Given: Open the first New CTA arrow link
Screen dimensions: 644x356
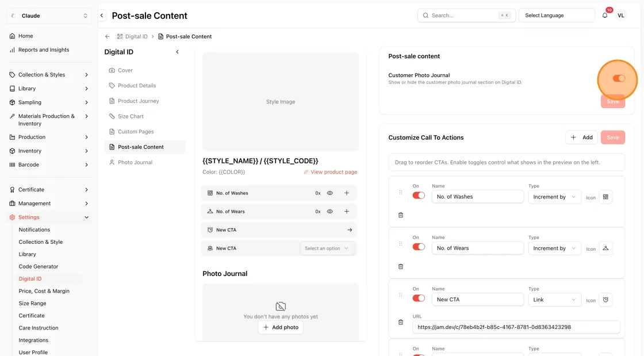Looking at the screenshot, I should 350,230.
